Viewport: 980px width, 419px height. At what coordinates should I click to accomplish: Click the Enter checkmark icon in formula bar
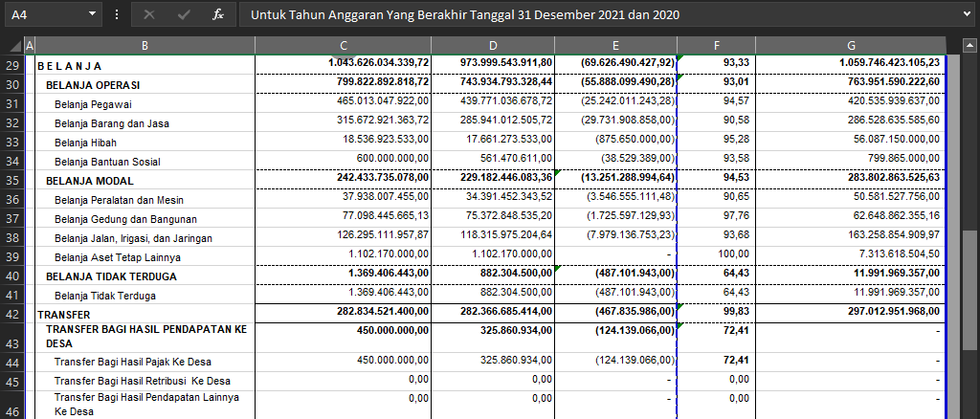(x=184, y=15)
